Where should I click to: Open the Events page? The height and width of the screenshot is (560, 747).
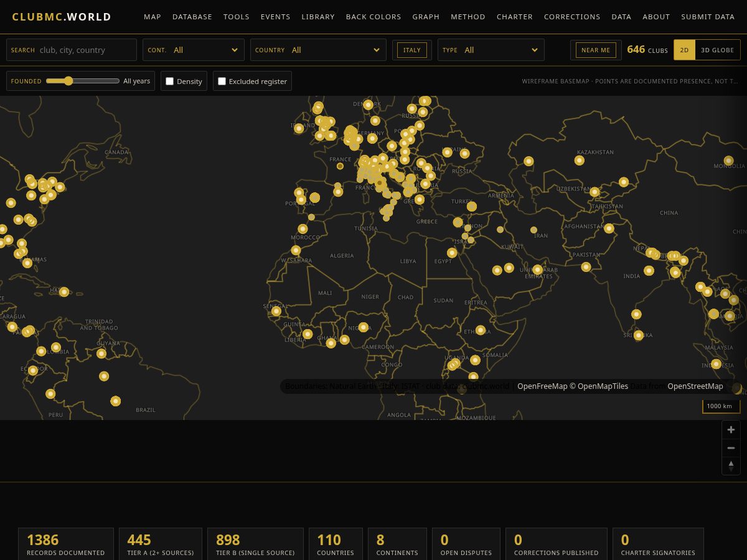click(275, 17)
